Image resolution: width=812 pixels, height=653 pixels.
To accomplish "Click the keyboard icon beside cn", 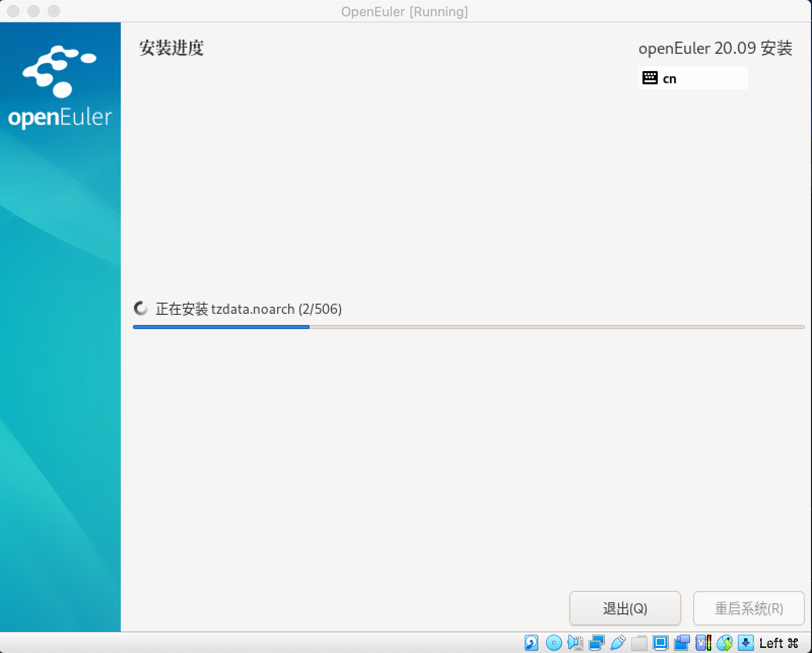I will [650, 78].
